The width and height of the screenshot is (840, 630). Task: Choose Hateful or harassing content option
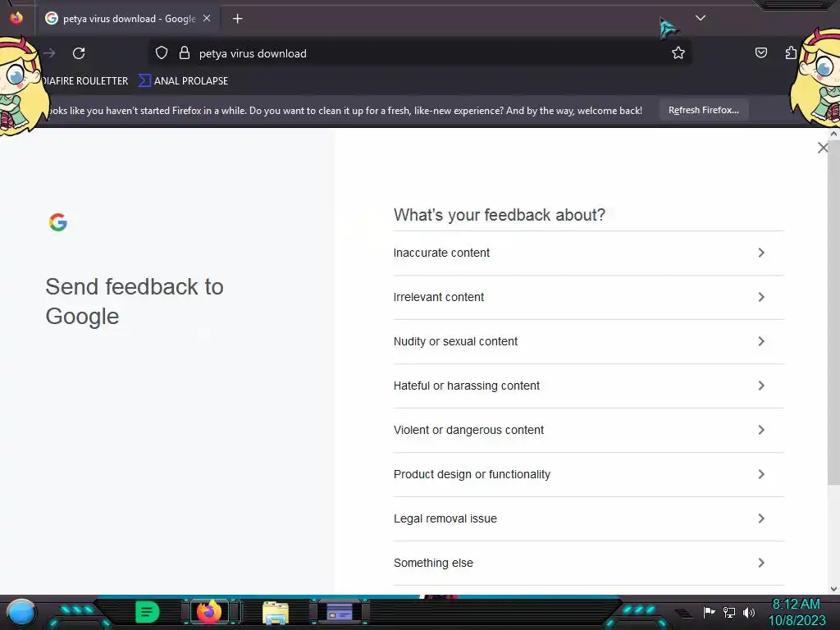click(x=589, y=386)
